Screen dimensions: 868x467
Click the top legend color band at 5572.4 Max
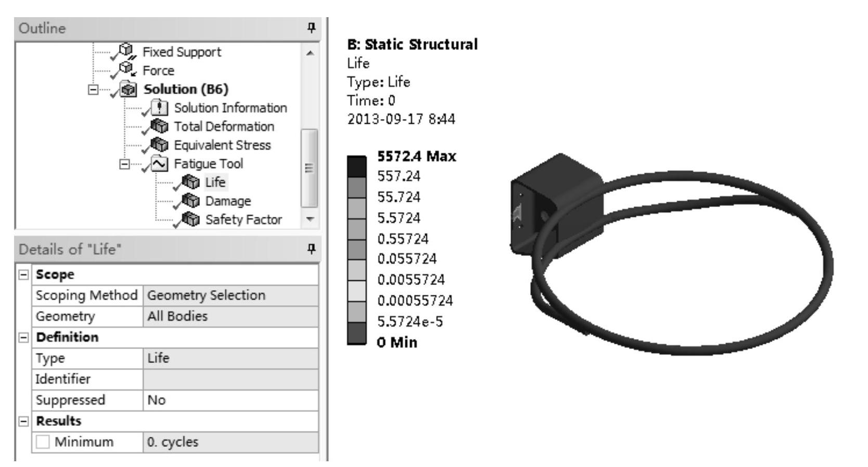[x=356, y=166]
